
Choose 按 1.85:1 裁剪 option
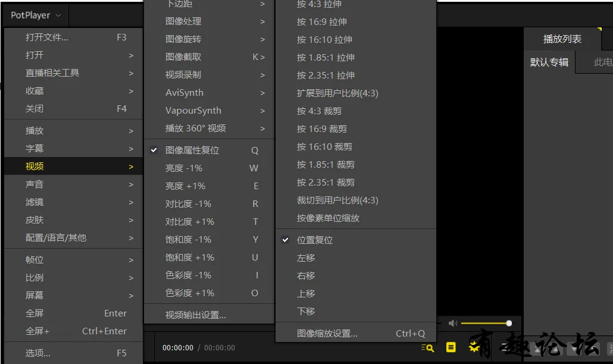click(x=356, y=164)
